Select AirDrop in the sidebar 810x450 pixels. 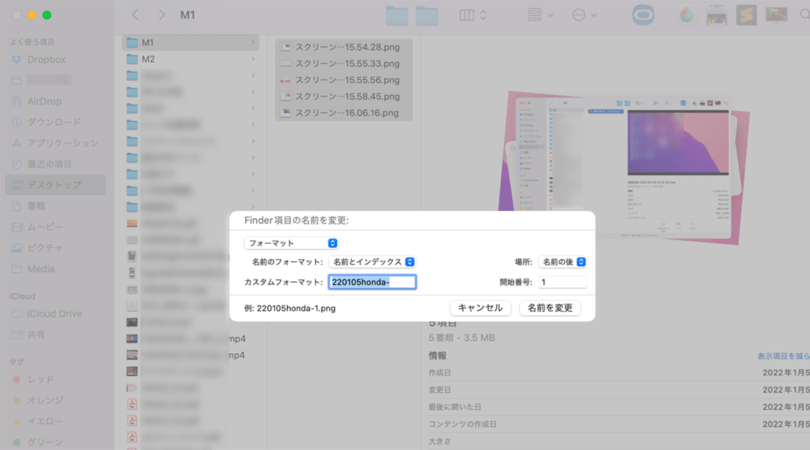pos(44,101)
